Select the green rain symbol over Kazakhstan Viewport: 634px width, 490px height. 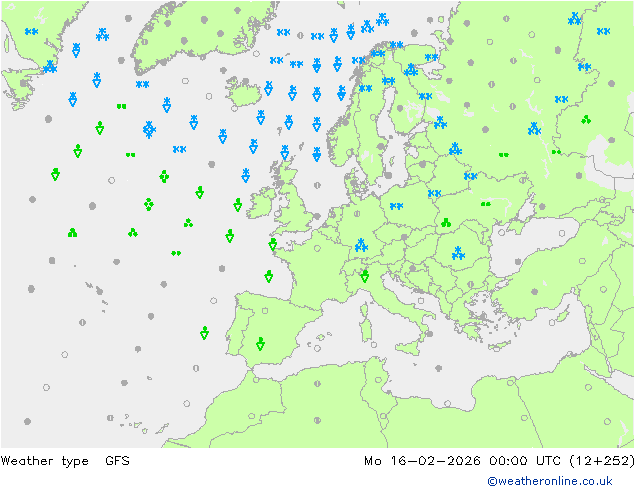coord(586,119)
